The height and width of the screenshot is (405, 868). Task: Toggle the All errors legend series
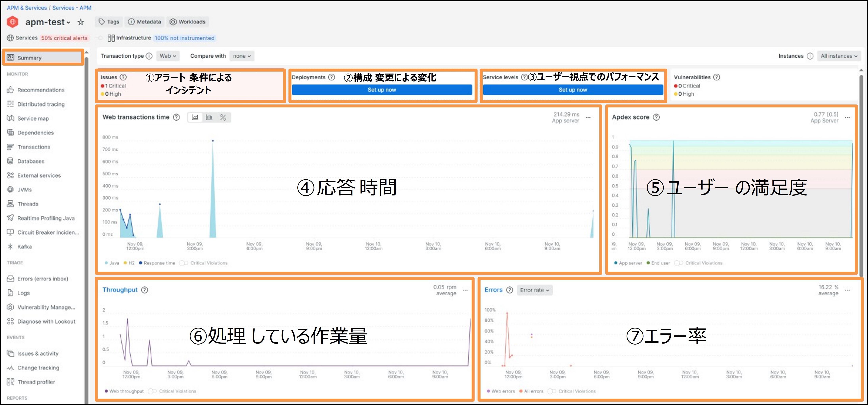[531, 391]
